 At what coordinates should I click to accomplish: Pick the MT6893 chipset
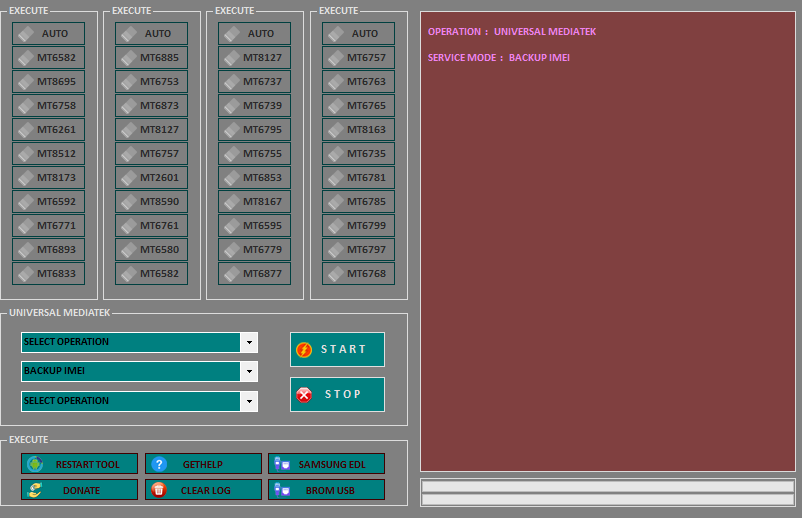[x=49, y=250]
